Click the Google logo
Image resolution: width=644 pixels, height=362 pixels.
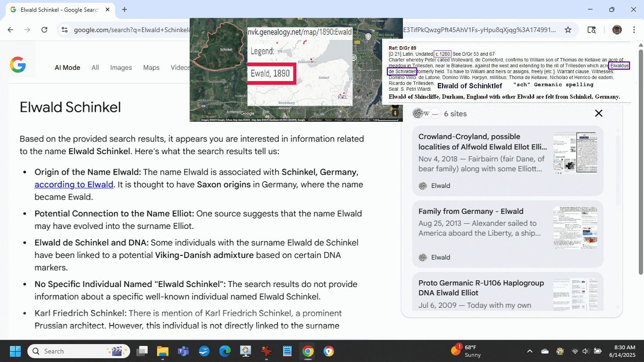(18, 65)
